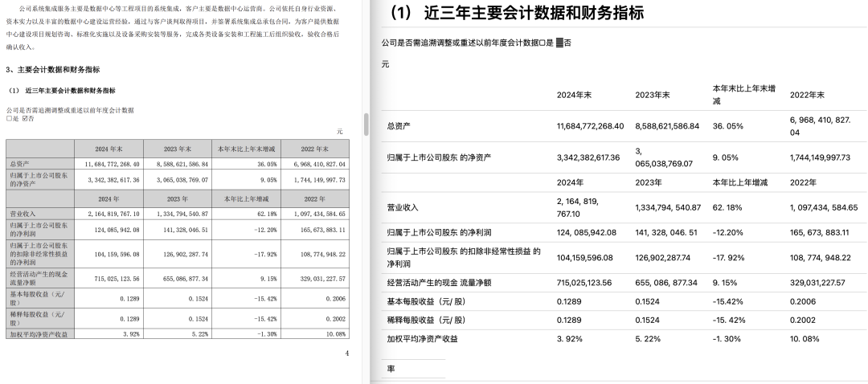Tick the 否 checkbox in the left PDF
This screenshot has width=868, height=384.
point(24,118)
